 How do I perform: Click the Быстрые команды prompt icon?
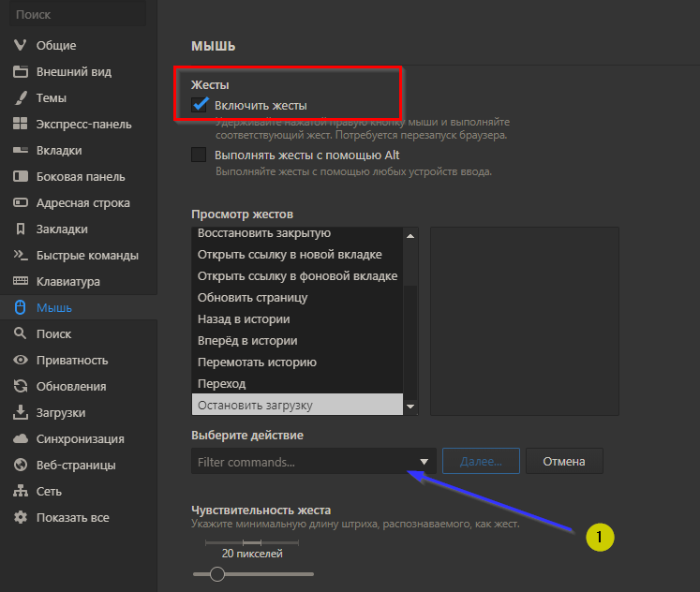click(20, 255)
